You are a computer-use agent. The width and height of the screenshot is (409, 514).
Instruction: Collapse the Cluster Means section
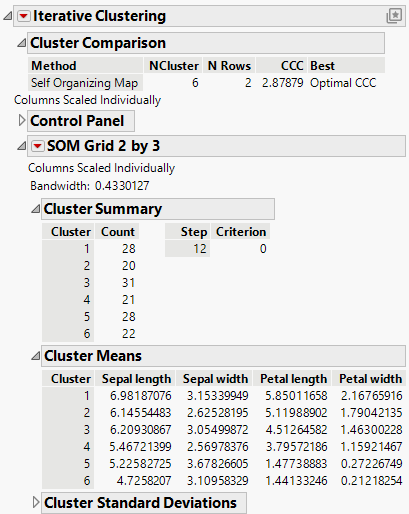[35, 356]
